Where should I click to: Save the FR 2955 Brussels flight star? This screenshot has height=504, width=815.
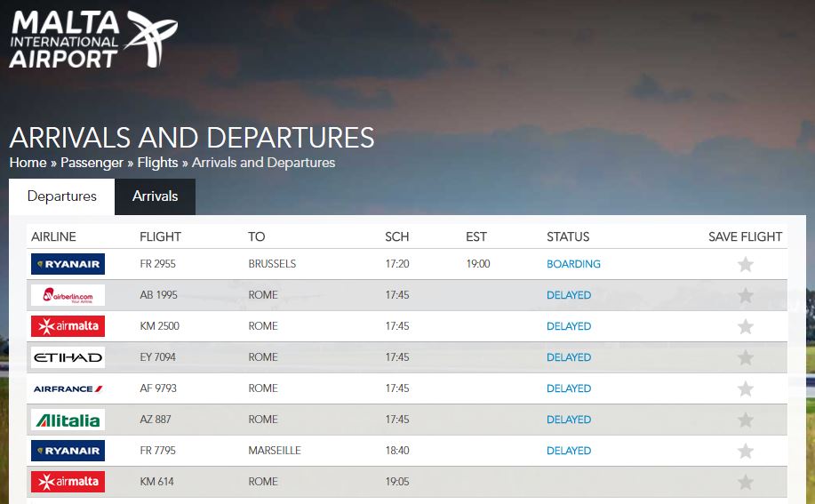tap(746, 264)
